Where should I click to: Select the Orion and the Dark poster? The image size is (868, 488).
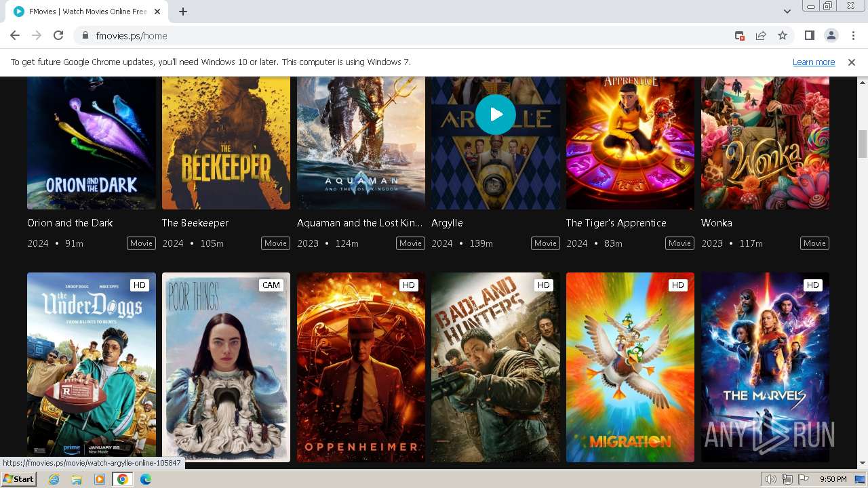pos(92,143)
